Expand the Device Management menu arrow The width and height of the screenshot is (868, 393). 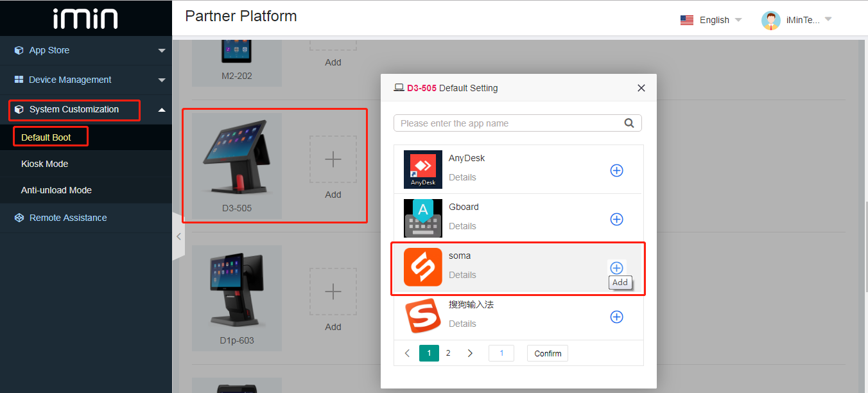tap(162, 80)
